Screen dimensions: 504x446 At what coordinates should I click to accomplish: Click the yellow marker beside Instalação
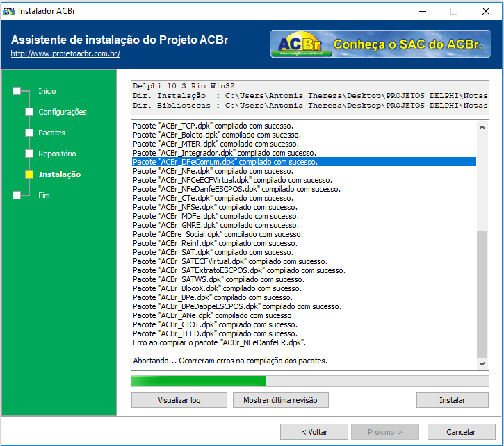click(29, 174)
